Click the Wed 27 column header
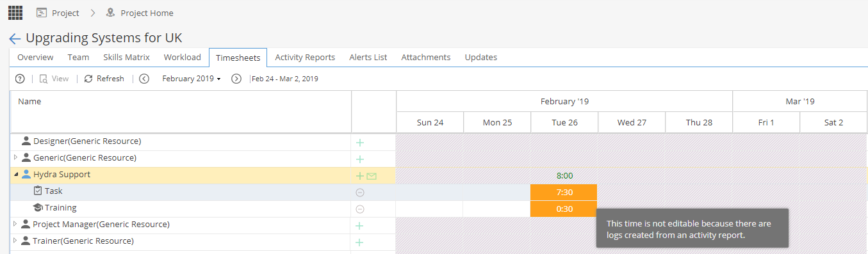 coord(632,122)
